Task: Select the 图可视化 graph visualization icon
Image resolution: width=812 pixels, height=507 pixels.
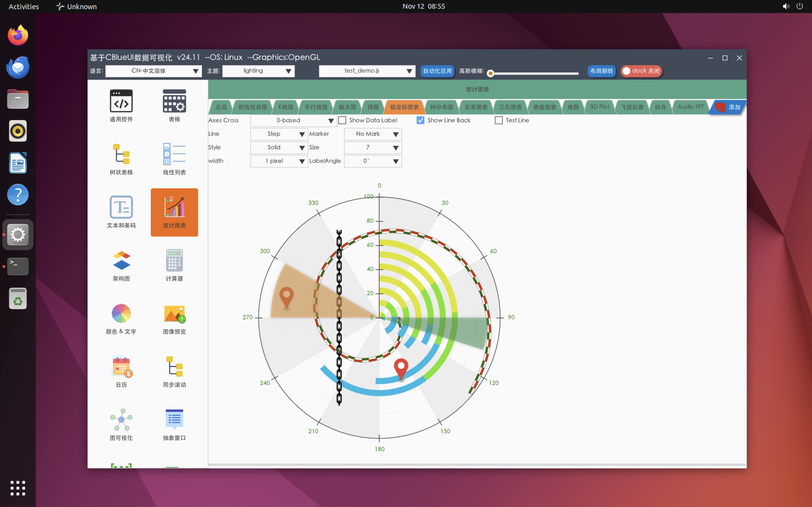Action: click(x=121, y=420)
